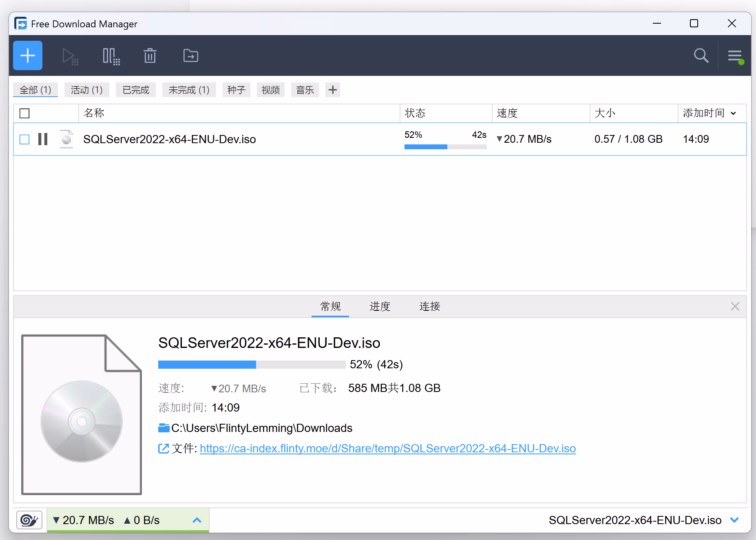Click the progress bar in details panel
This screenshot has height=540, width=756.
[x=252, y=365]
